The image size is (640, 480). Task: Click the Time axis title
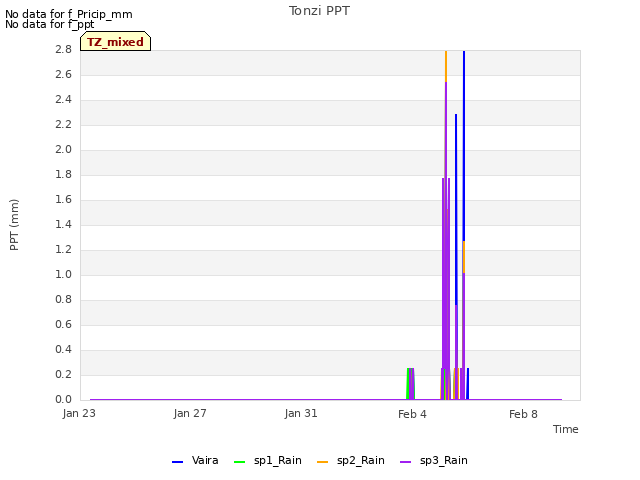[x=566, y=429]
